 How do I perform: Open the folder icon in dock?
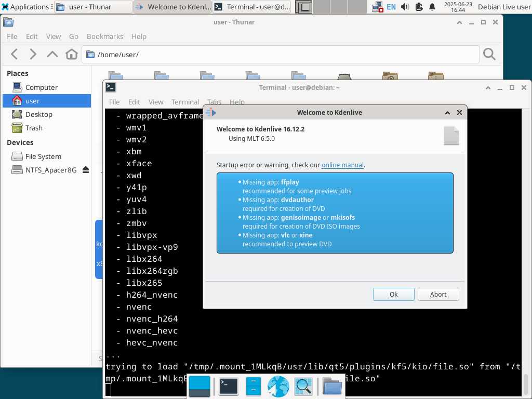click(332, 387)
